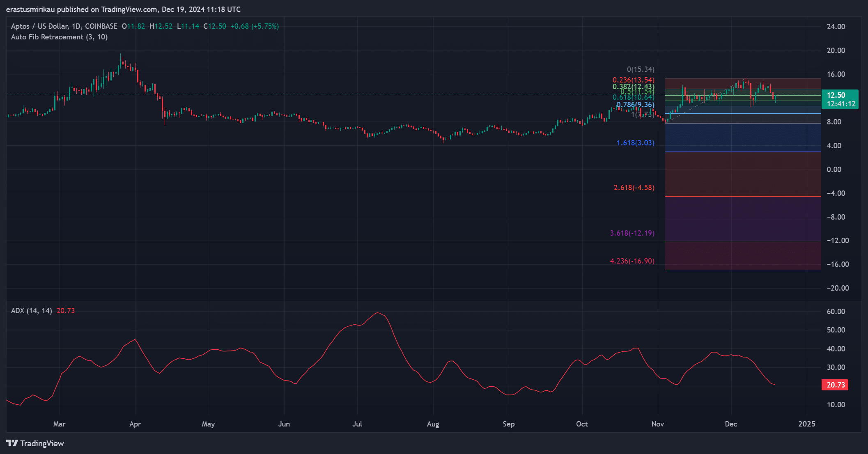Click the +0.68 (+5.75%) change value
This screenshot has height=454, width=868.
pyautogui.click(x=255, y=26)
